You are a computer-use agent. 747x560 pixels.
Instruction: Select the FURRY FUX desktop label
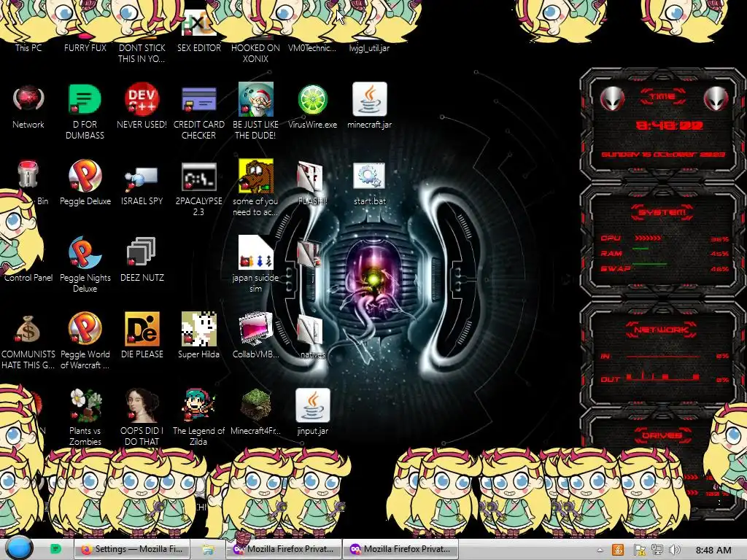pyautogui.click(x=85, y=47)
